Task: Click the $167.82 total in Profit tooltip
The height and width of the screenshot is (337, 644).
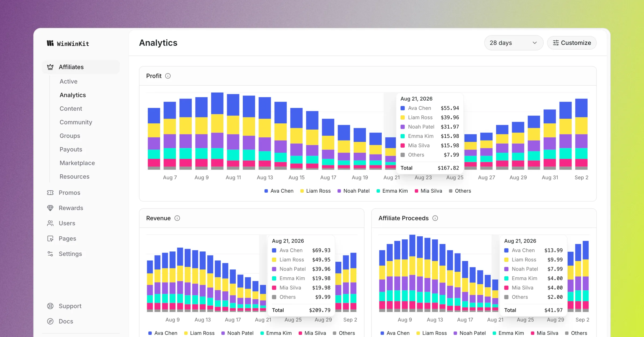Action: pos(448,168)
